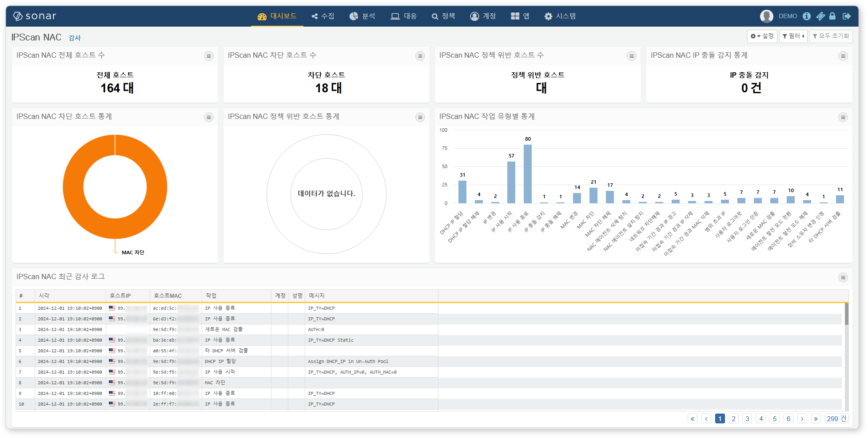The height and width of the screenshot is (438, 868).
Task: Open menu of 정책 위반 호스트 통계 widget
Action: [x=420, y=117]
